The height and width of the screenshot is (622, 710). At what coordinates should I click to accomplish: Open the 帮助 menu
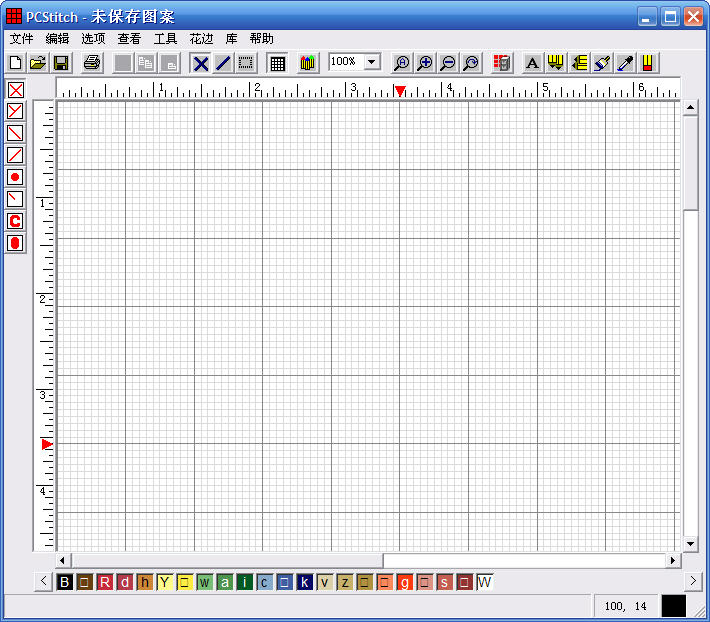point(262,39)
